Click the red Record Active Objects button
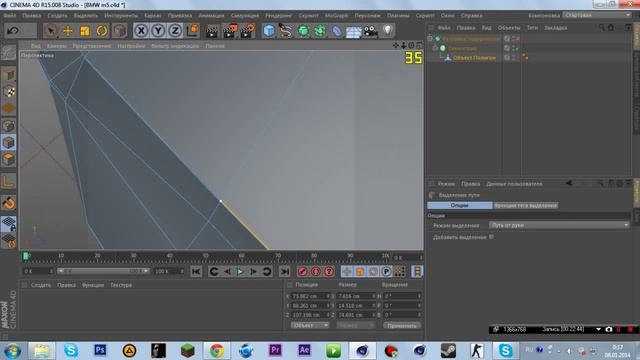The height and width of the screenshot is (360, 640). (x=302, y=271)
